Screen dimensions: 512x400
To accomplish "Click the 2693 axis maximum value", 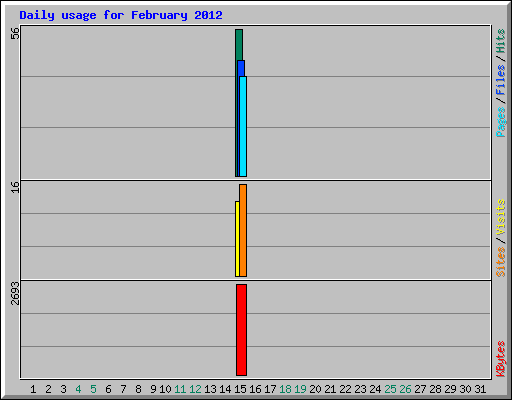I will pyautogui.click(x=15, y=293).
